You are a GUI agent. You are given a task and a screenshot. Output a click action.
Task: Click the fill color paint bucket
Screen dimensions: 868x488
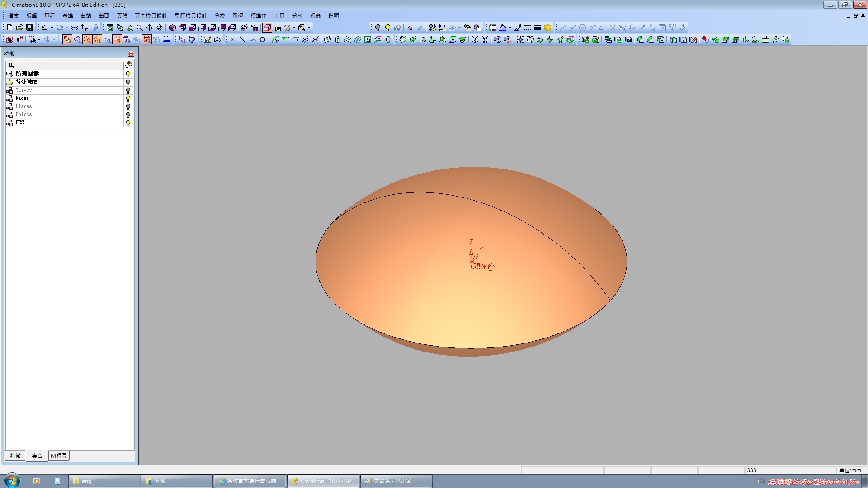point(503,28)
